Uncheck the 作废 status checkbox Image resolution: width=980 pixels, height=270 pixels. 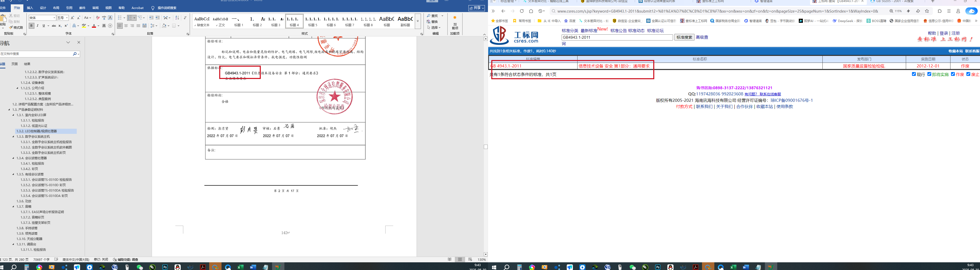coord(953,74)
